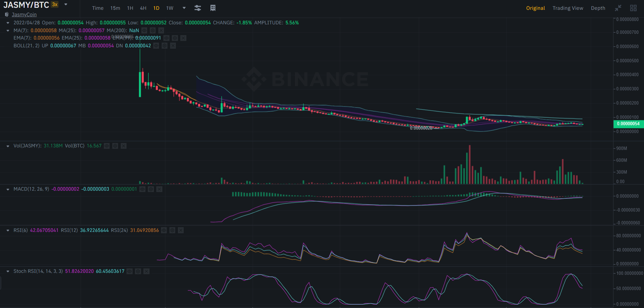Expand more time intervals dropdown after 1W
The height and width of the screenshot is (308, 644).
(184, 8)
